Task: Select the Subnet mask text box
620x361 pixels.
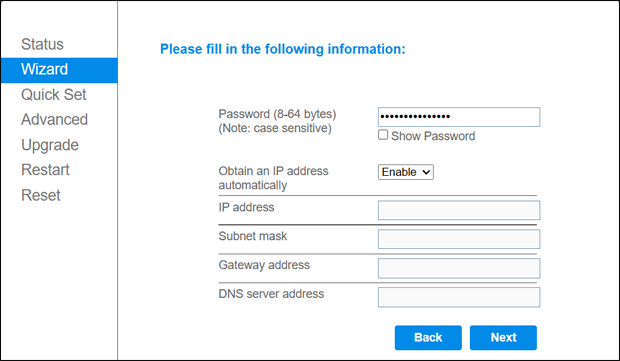Action: (459, 239)
